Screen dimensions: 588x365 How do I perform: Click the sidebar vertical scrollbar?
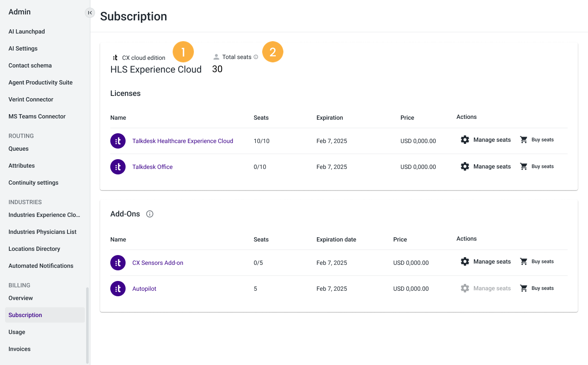pyautogui.click(x=88, y=325)
